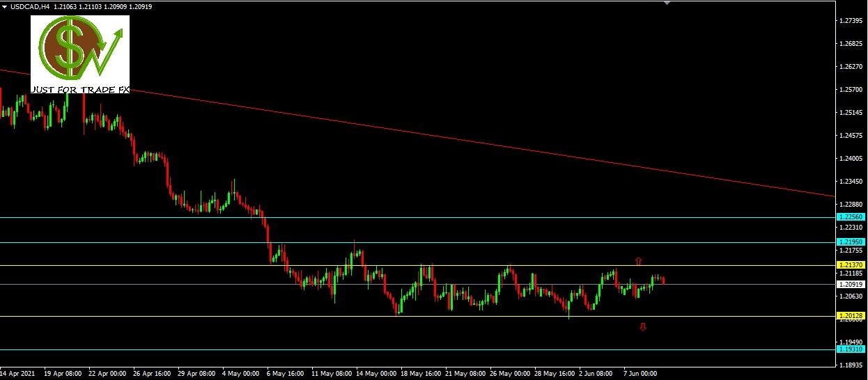Click the cyan 1.19310 price label
This screenshot has height=380, width=868.
(x=851, y=349)
